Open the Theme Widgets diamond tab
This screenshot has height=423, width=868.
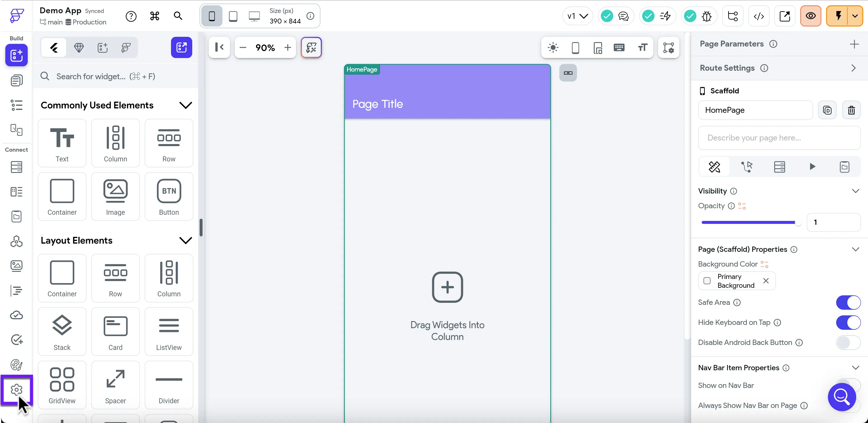point(79,48)
